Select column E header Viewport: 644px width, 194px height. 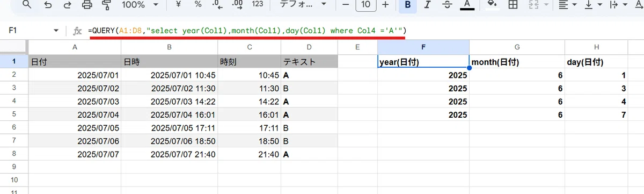(357, 48)
